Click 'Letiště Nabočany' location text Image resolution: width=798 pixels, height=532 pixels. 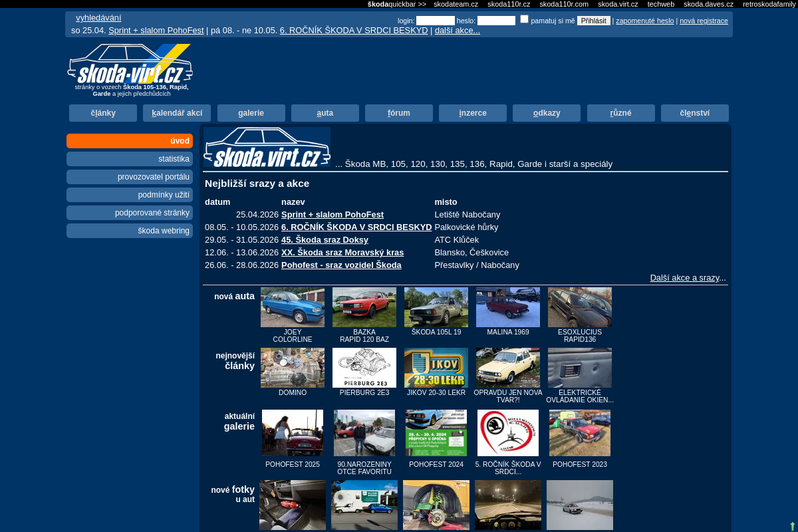coord(467,215)
